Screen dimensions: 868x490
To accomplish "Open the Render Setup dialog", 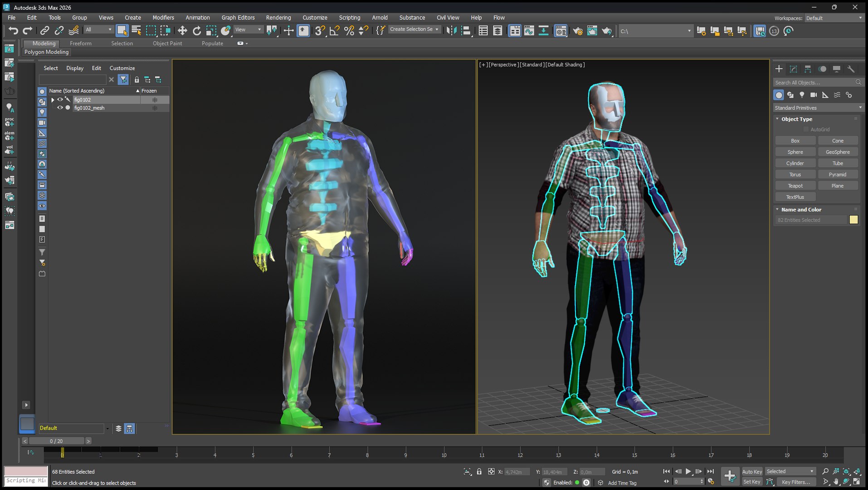I will 578,31.
